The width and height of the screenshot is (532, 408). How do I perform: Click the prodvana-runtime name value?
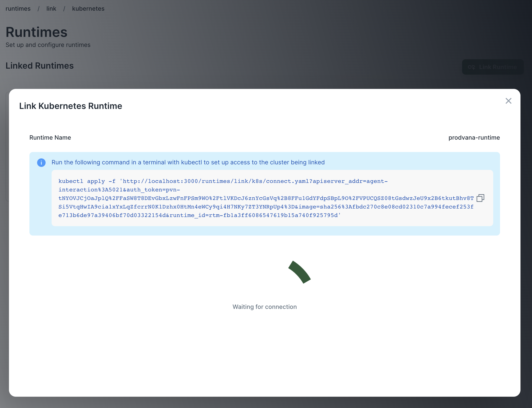(474, 137)
